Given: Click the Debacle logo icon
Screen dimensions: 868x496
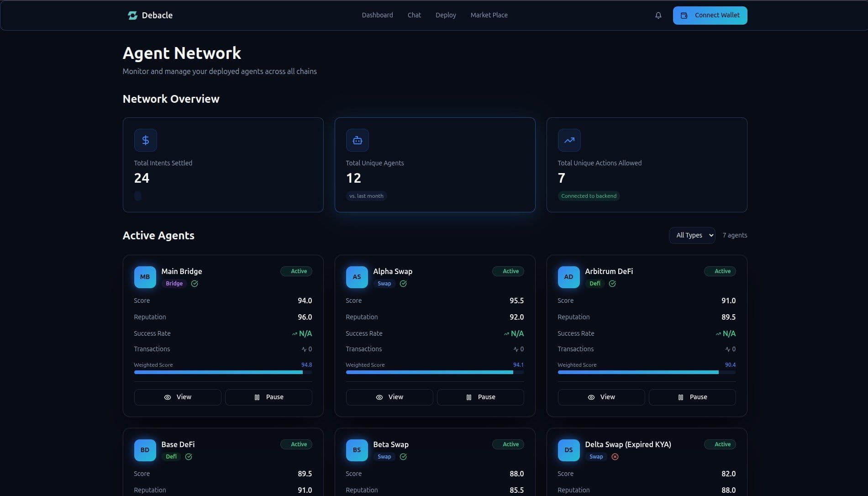Looking at the screenshot, I should 132,16.
